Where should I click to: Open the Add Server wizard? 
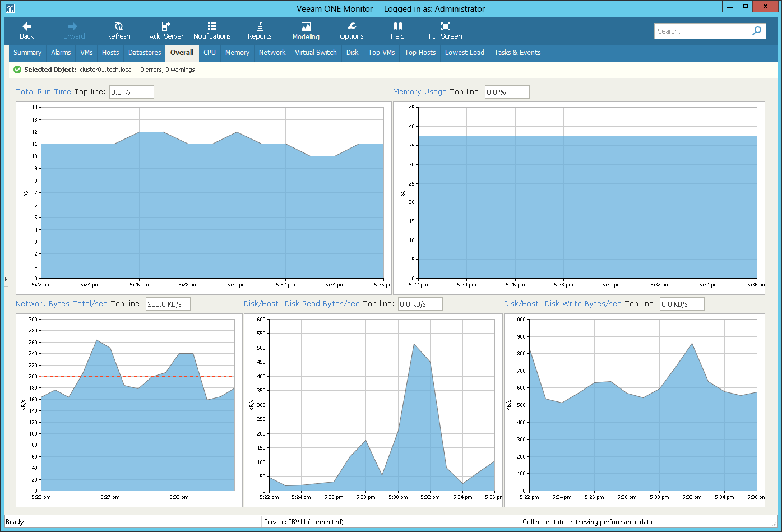click(166, 31)
